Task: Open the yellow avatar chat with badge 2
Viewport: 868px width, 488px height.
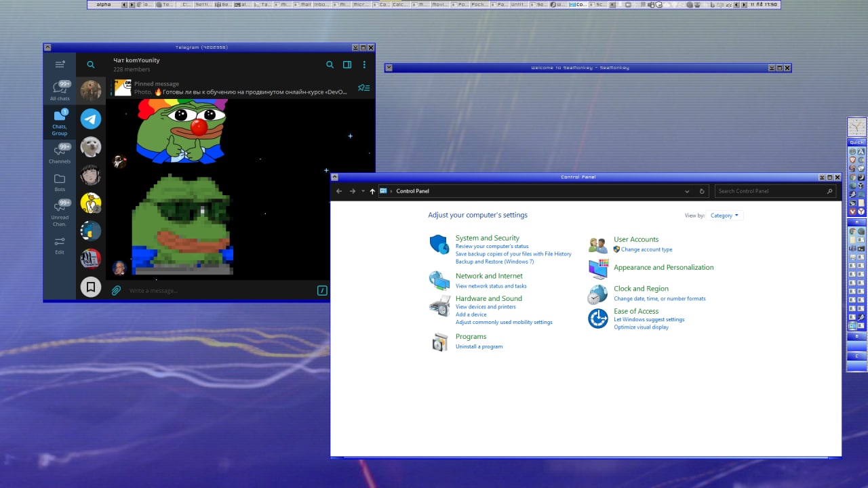Action: [91, 203]
